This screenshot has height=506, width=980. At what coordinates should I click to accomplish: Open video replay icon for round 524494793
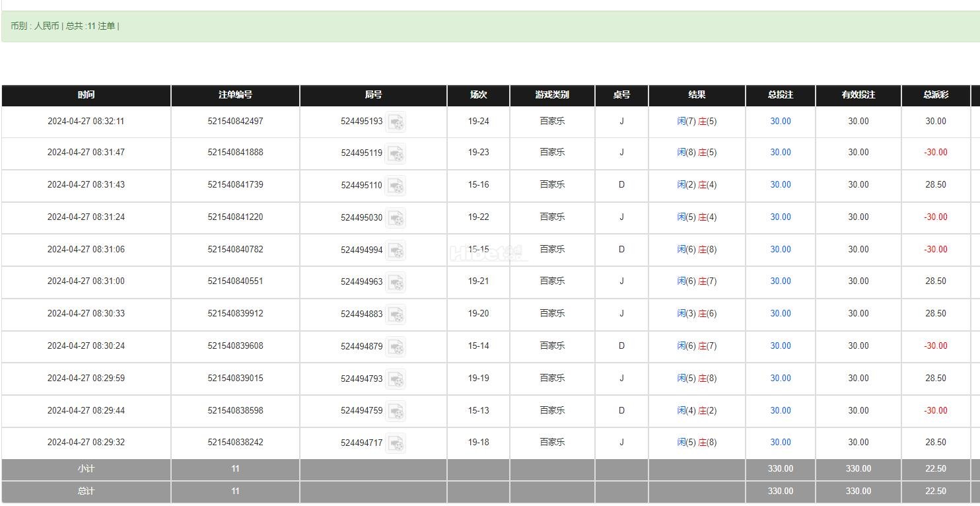(396, 379)
